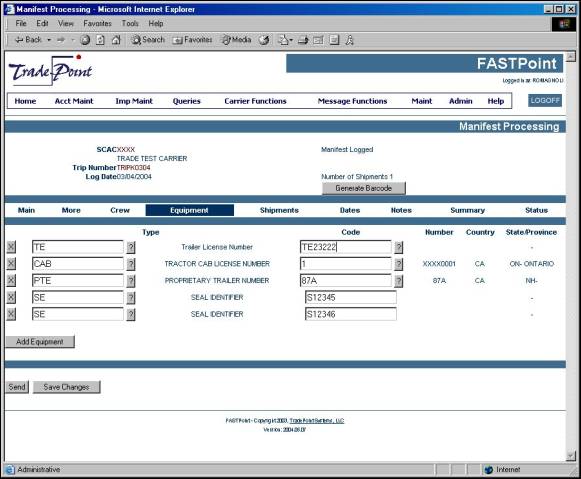
Task: Click the Save Changes button
Action: pos(67,387)
